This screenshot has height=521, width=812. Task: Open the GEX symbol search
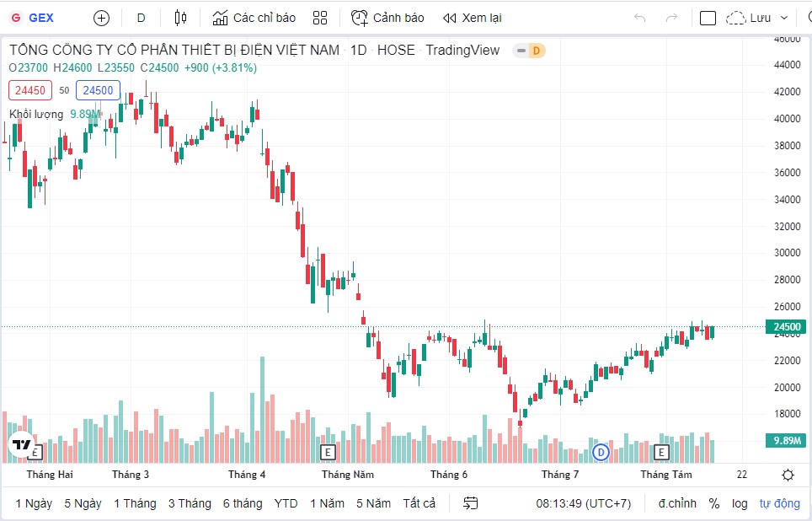click(40, 18)
